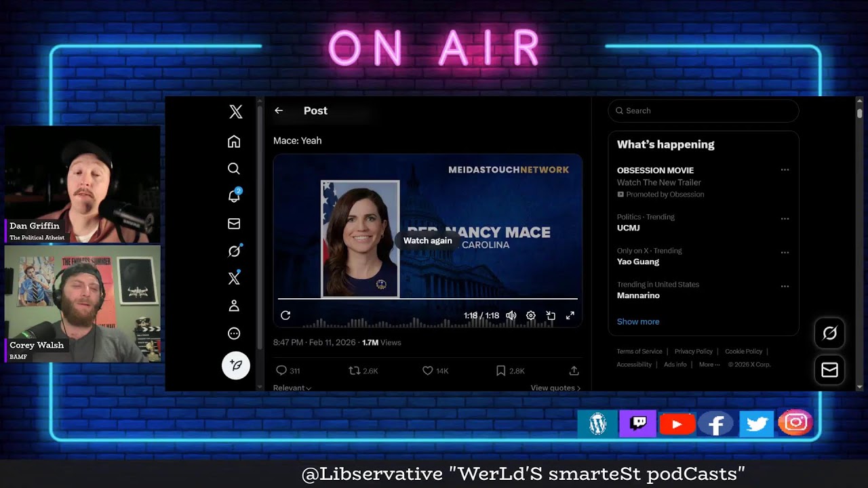Open the Grok icon in sidebar
The image size is (868, 488).
(x=234, y=251)
